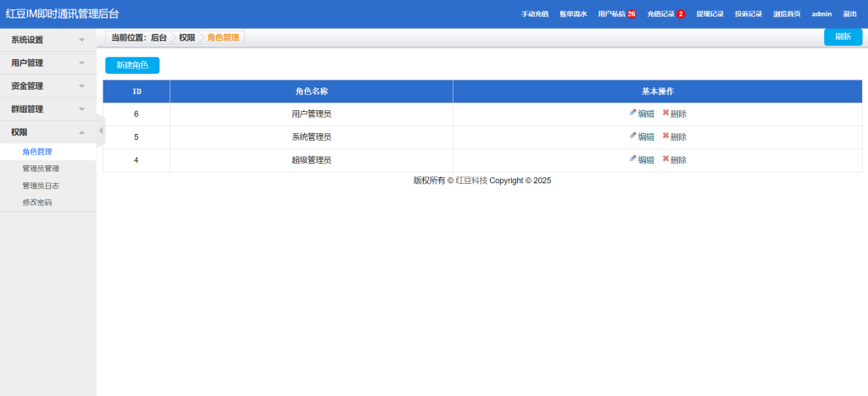The image size is (868, 396).
Task: Click the edit pencil icon for 用户管理员
Action: pos(632,113)
